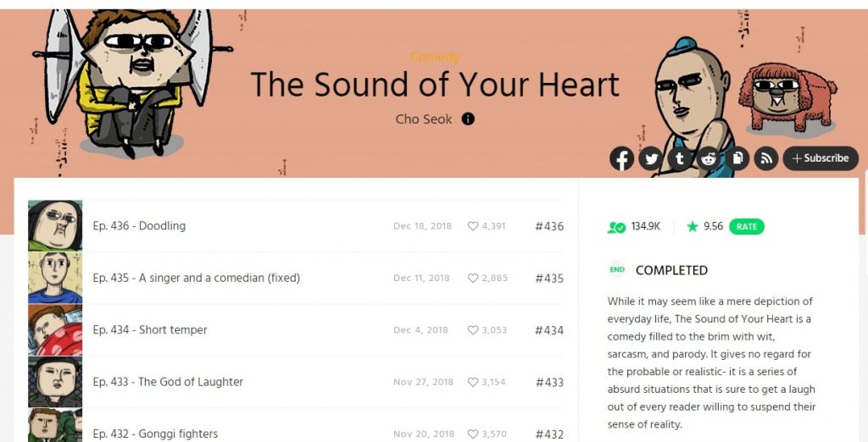868x442 pixels.
Task: Open Ep. 432 - Gonggi fighters
Action: [x=155, y=434]
